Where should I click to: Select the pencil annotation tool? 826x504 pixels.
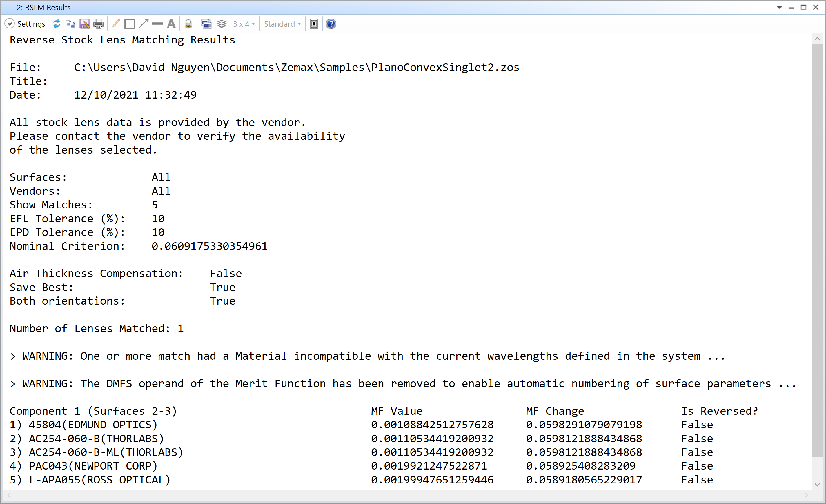(x=116, y=23)
